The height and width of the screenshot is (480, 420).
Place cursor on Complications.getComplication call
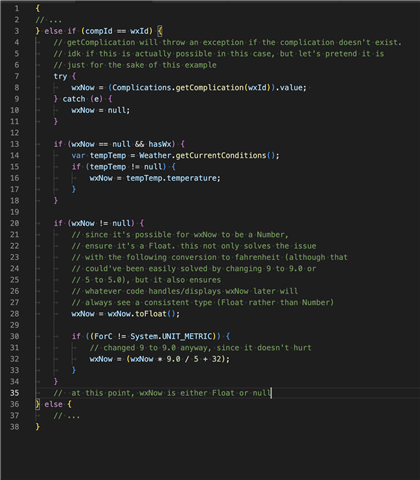(x=178, y=88)
